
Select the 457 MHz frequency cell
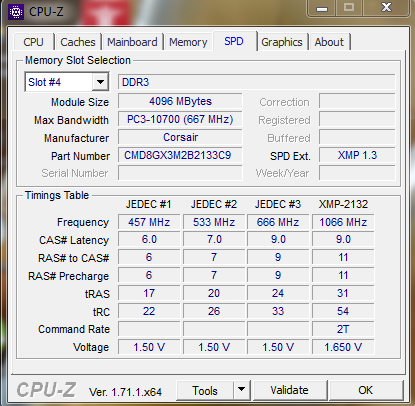(149, 222)
